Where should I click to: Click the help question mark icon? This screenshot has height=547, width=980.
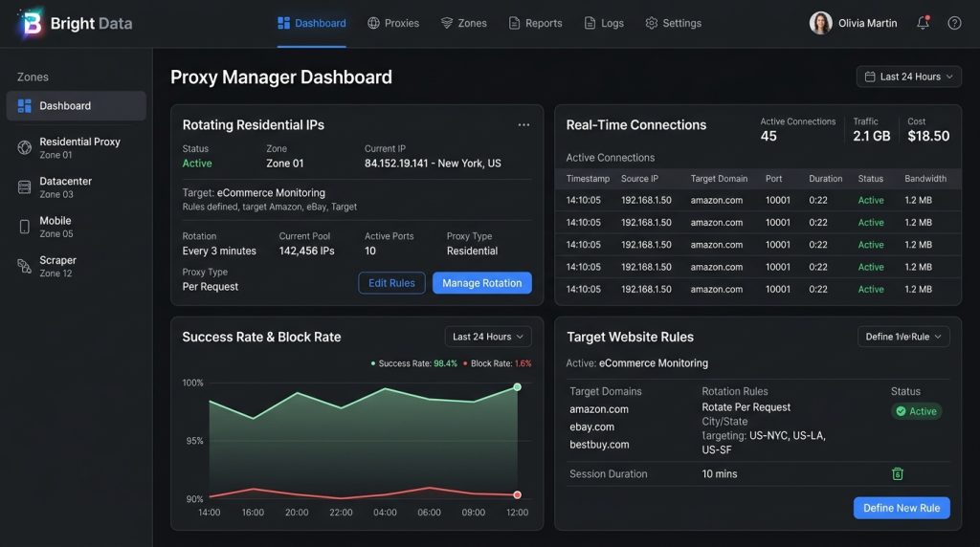(x=954, y=23)
